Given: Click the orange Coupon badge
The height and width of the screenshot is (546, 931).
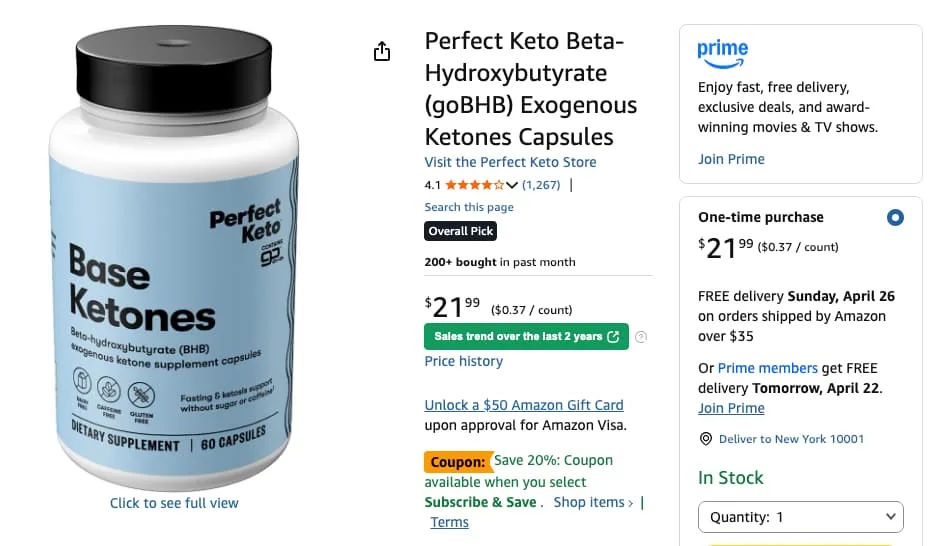Looking at the screenshot, I should [457, 462].
